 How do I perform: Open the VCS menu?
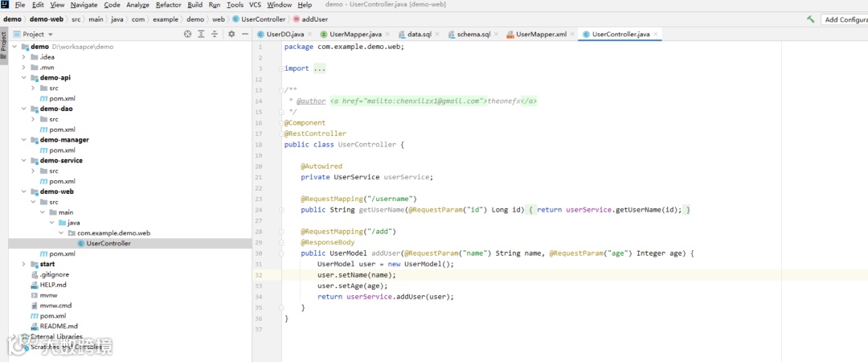256,5
